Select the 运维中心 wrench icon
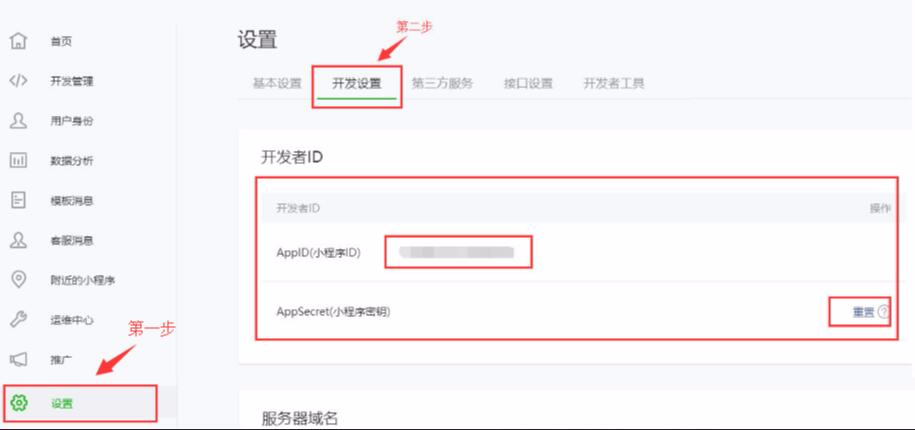The image size is (915, 430). click(x=19, y=320)
